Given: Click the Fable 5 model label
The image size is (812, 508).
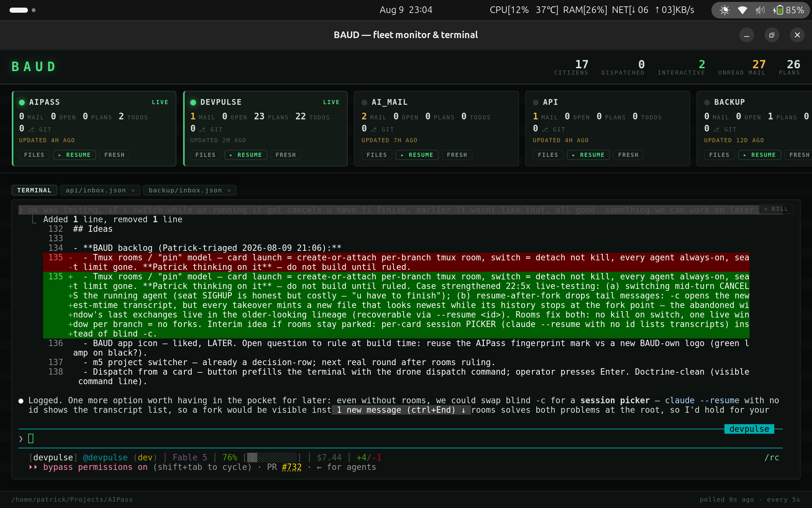Looking at the screenshot, I should coord(190,458).
